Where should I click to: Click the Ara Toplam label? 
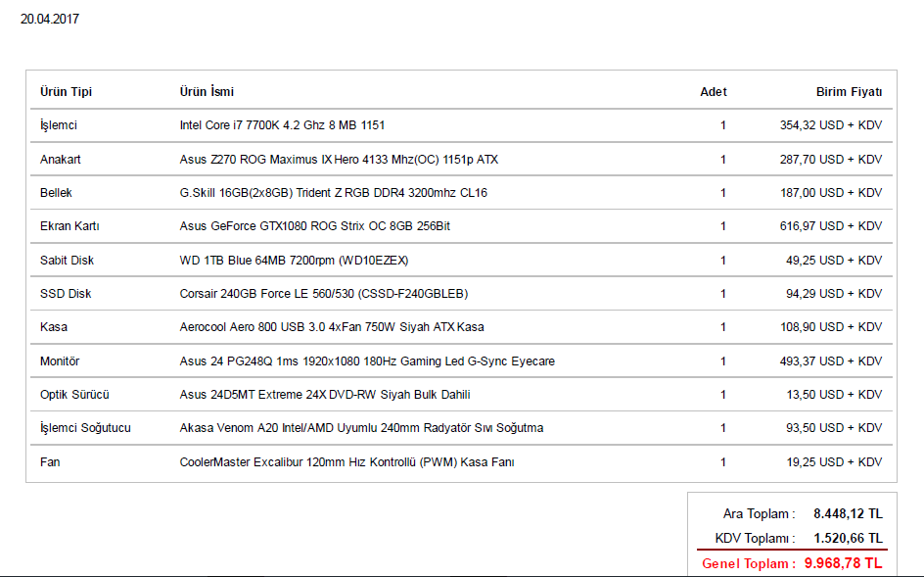tap(759, 514)
